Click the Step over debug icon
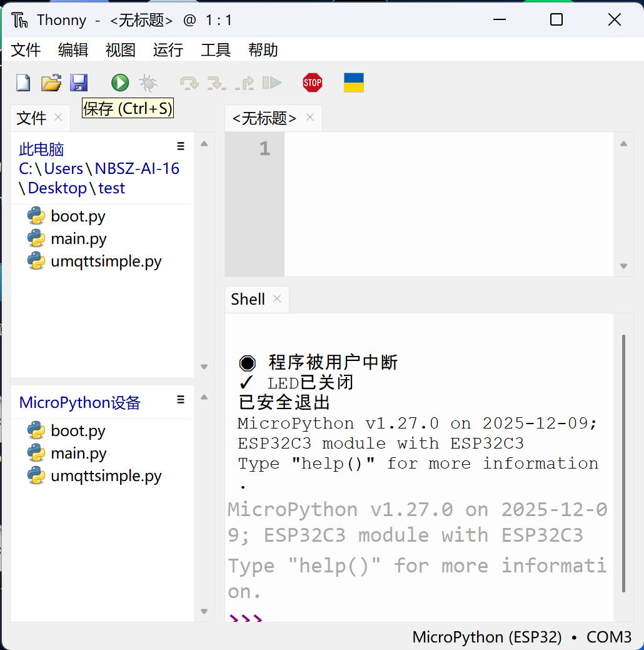This screenshot has width=644, height=650. pyautogui.click(x=189, y=83)
